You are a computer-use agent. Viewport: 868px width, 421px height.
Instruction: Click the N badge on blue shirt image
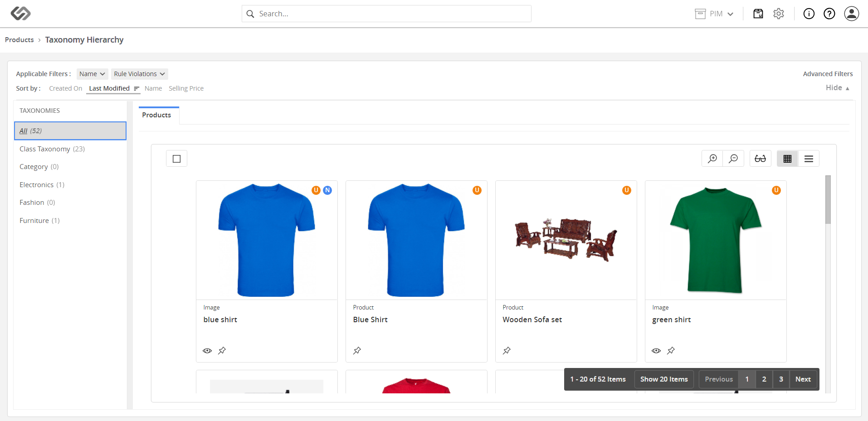327,190
